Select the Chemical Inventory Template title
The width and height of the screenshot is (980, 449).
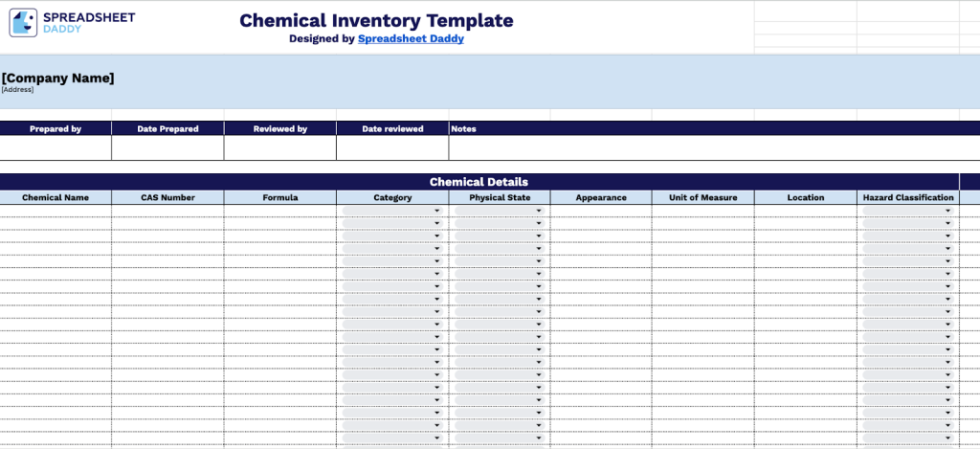pos(376,21)
